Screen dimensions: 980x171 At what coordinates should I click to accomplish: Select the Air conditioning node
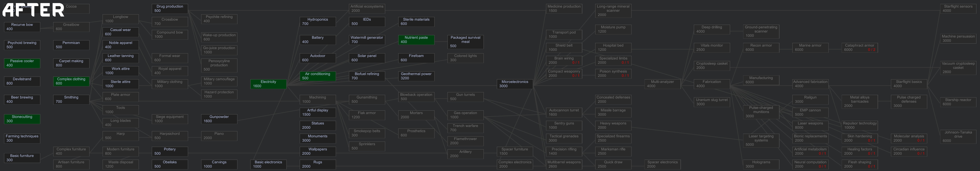(x=318, y=76)
